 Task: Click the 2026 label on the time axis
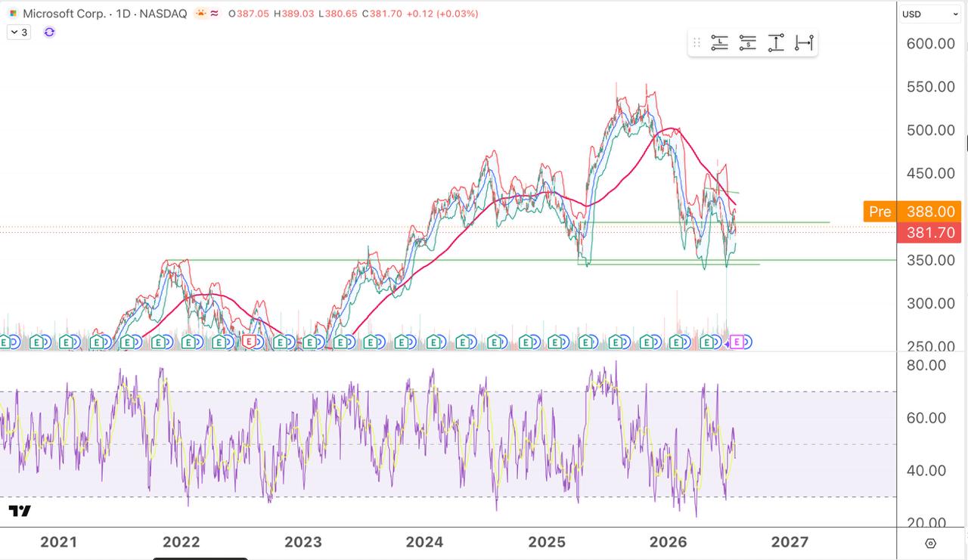pos(669,542)
